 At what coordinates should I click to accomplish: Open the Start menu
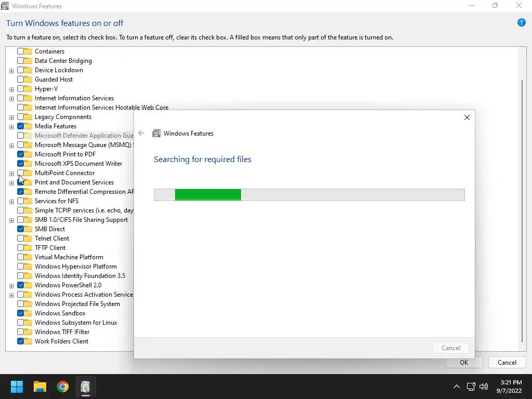click(x=17, y=387)
